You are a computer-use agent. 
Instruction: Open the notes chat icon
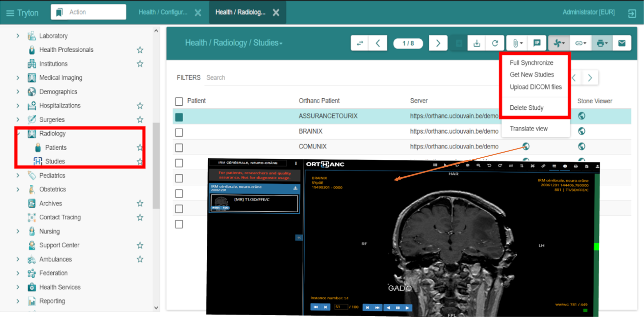tap(537, 43)
